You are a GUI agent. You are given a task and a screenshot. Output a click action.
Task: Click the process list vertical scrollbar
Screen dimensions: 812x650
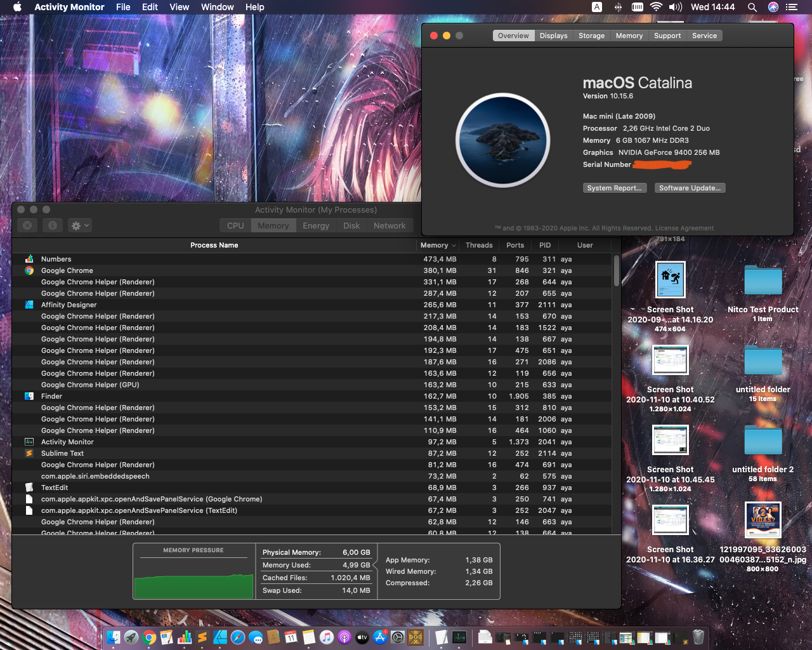616,272
